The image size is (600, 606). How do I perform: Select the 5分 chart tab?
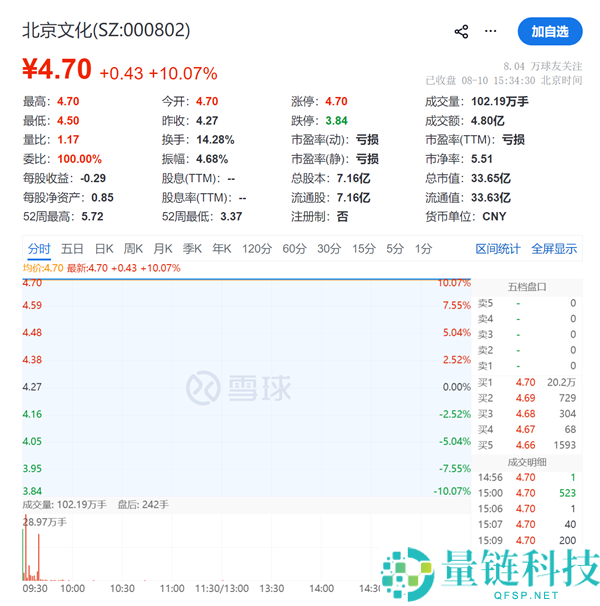395,249
